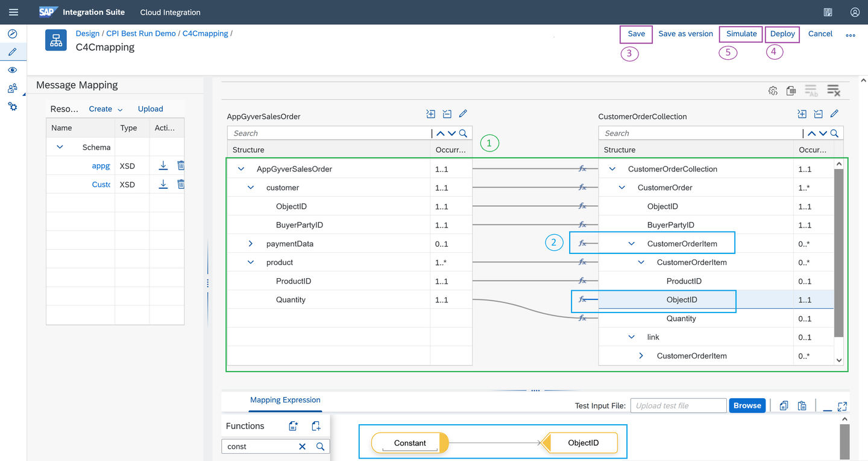Click the source structure Search field
868x461 pixels.
pos(330,133)
